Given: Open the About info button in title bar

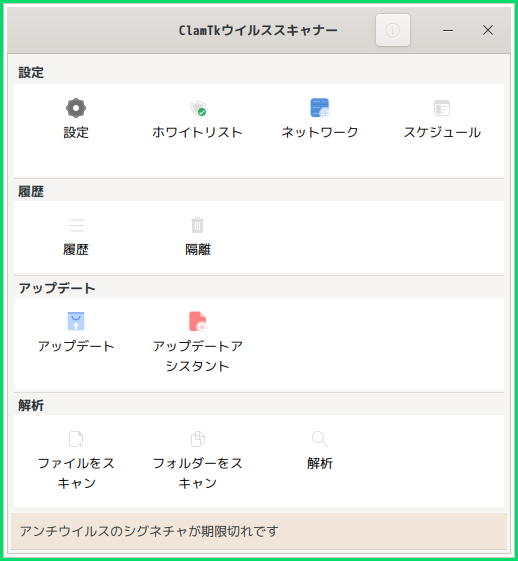Looking at the screenshot, I should click(x=393, y=30).
